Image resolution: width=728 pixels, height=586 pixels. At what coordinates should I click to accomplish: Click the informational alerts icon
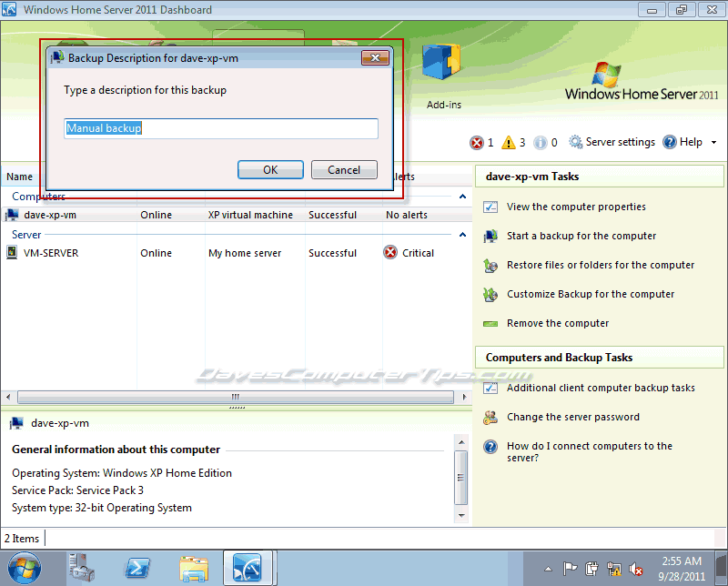tap(540, 143)
